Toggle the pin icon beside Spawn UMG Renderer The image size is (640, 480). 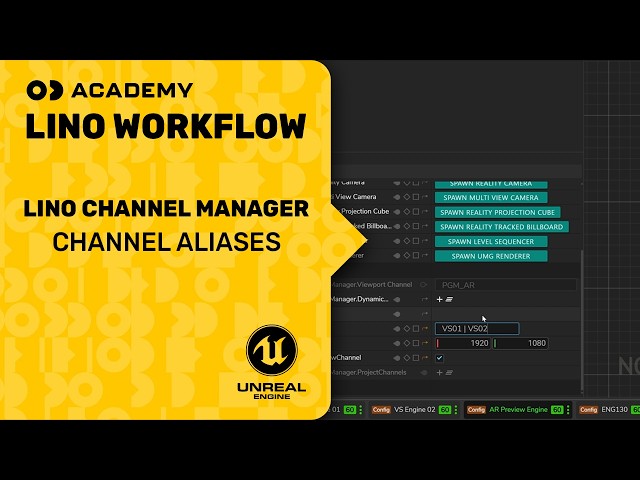click(397, 256)
